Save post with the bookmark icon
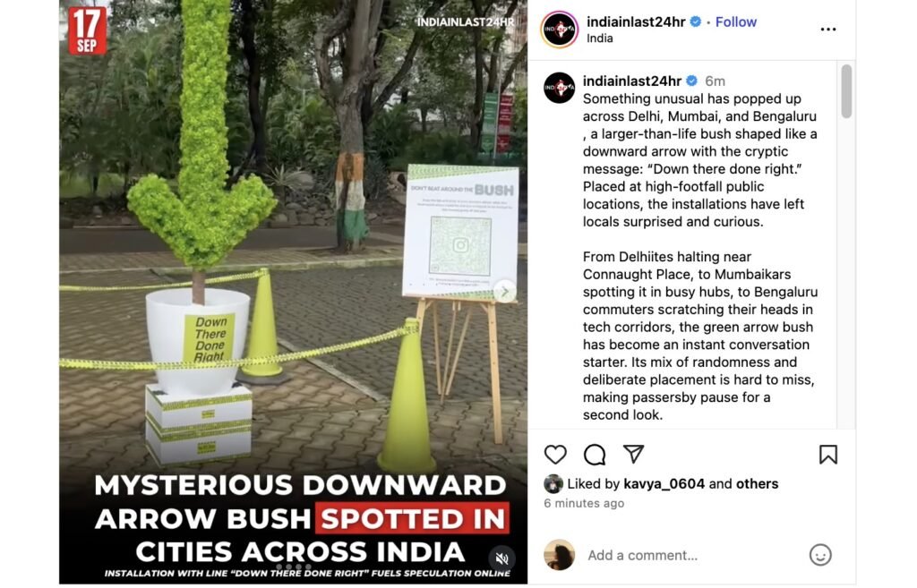The image size is (917, 588). coord(828,454)
